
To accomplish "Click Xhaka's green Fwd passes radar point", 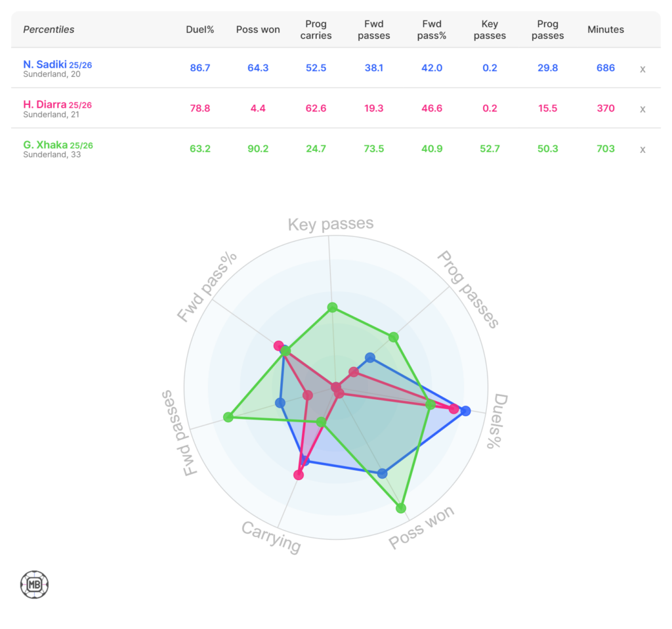I will tap(228, 417).
